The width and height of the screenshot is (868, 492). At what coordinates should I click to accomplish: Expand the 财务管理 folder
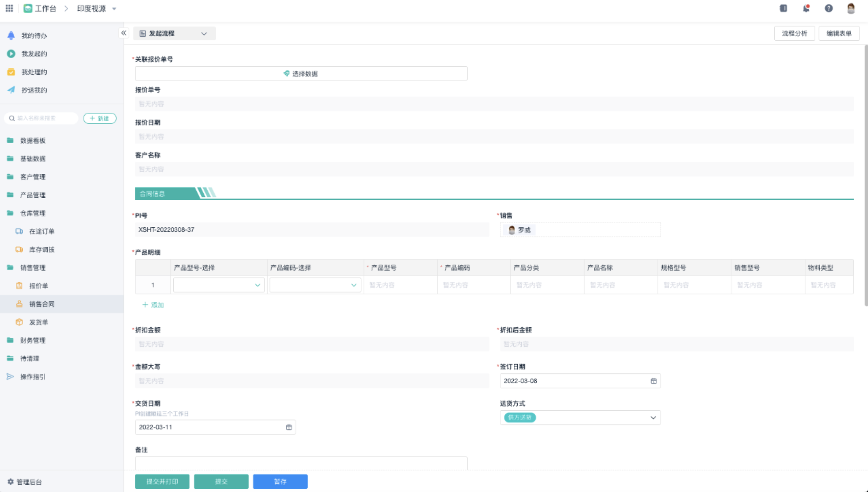[33, 340]
